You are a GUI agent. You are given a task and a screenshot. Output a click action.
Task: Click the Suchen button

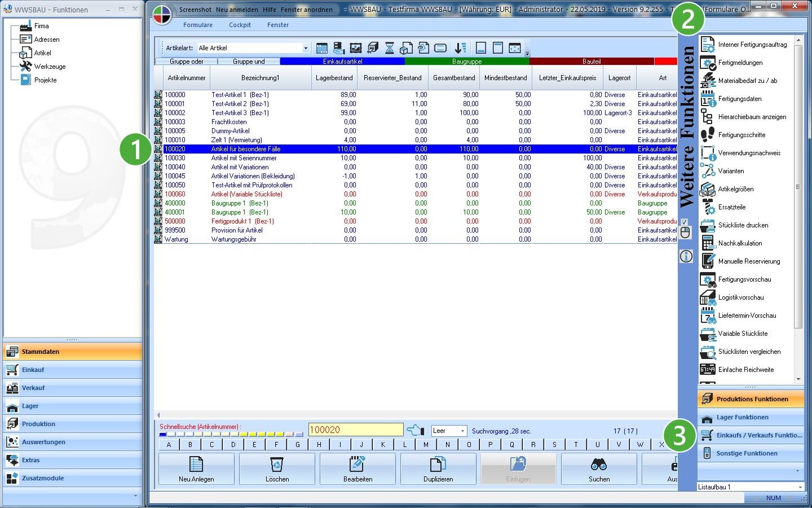(599, 468)
